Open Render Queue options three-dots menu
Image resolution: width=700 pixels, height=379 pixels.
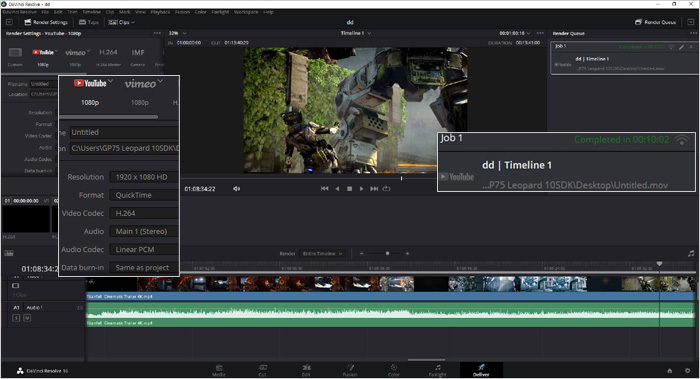point(693,33)
